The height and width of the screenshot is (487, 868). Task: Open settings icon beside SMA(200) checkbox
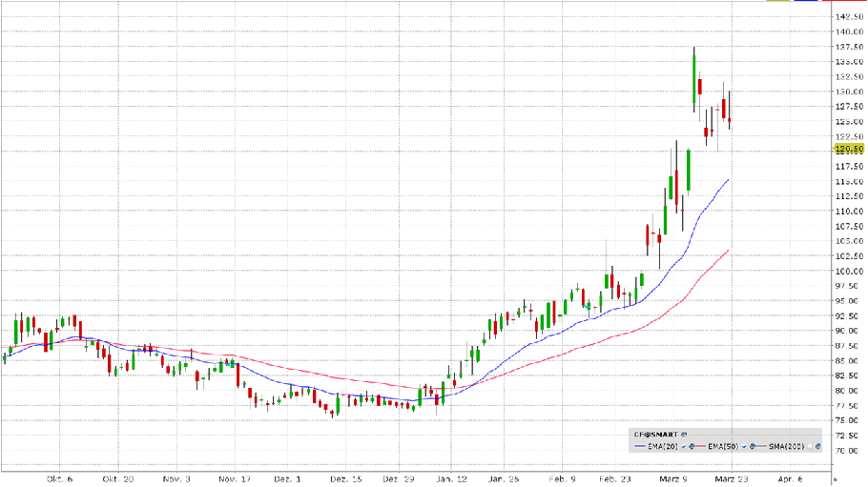(x=817, y=447)
